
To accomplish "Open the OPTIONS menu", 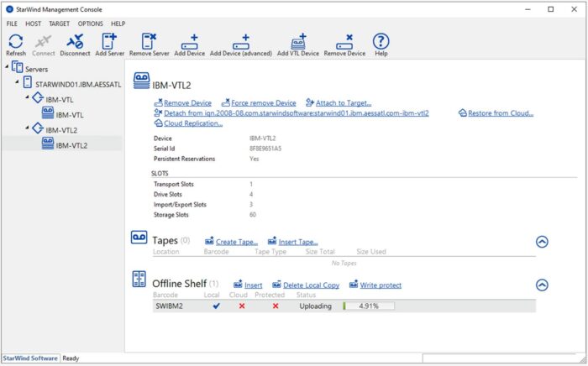I will (x=91, y=24).
